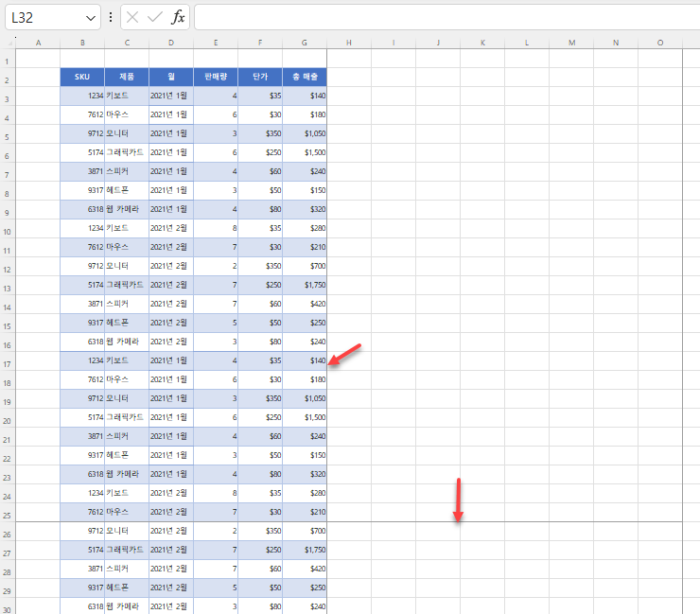The width and height of the screenshot is (700, 614).
Task: Select column H header
Action: (x=349, y=43)
